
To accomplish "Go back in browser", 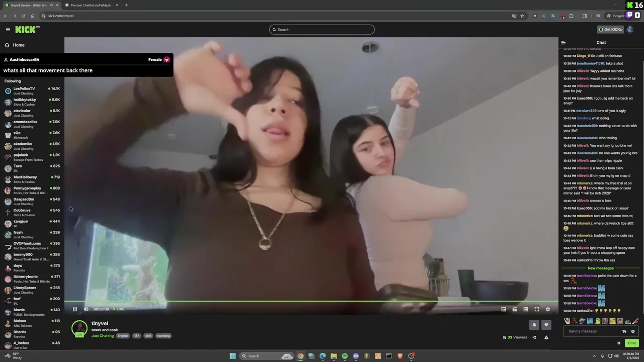I will tap(6, 16).
